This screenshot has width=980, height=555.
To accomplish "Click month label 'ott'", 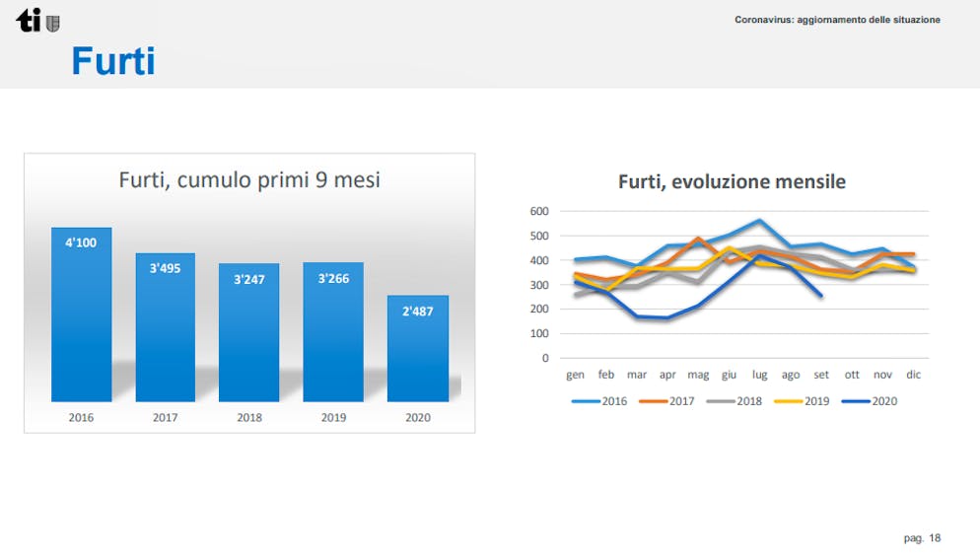I will tap(852, 375).
